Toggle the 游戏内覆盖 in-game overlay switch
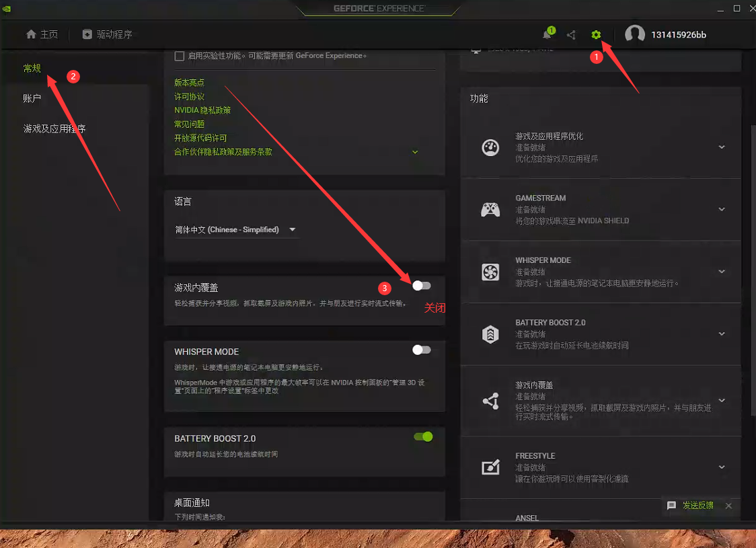 point(422,286)
